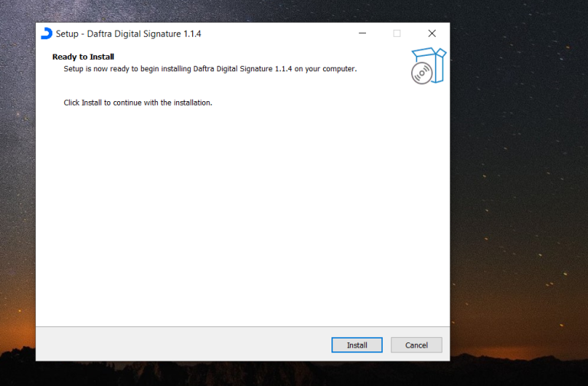Image resolution: width=588 pixels, height=386 pixels.
Task: Click the Install button
Action: pyautogui.click(x=357, y=345)
